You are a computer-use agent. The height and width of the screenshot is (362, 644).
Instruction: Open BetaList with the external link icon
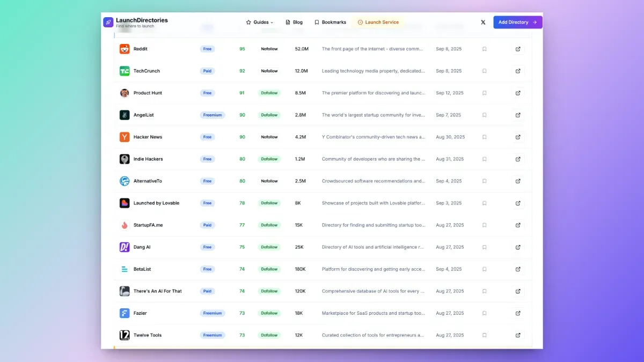pyautogui.click(x=518, y=269)
